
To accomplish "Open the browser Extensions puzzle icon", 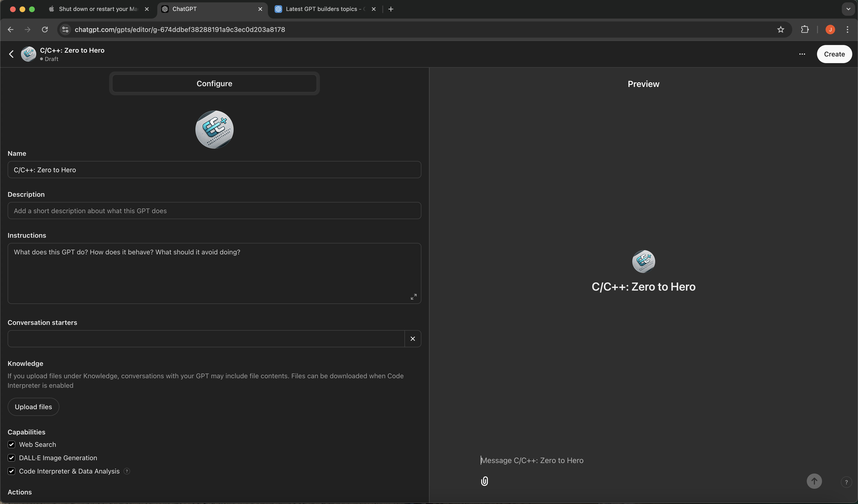I will [x=805, y=30].
